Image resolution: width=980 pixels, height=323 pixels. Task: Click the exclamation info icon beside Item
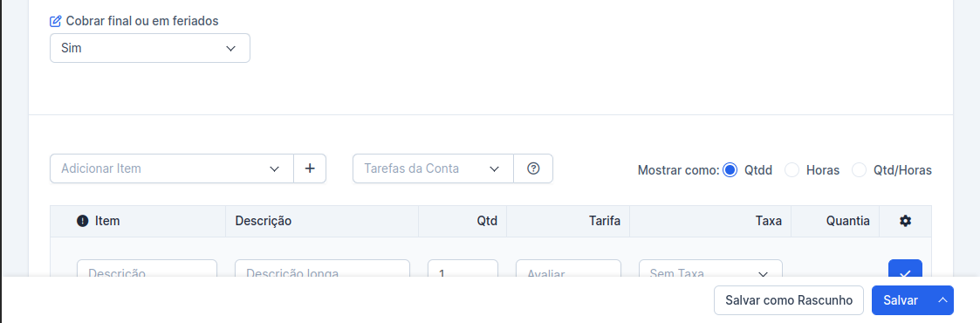[x=83, y=221]
